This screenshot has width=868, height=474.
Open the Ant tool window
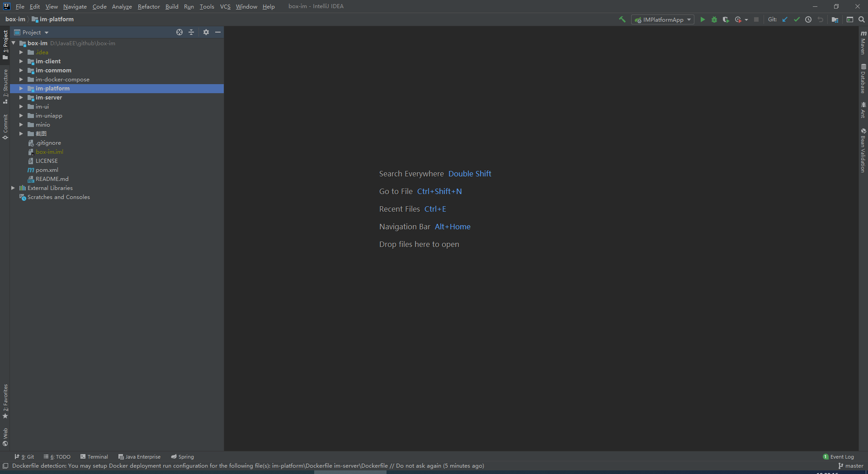tap(863, 110)
